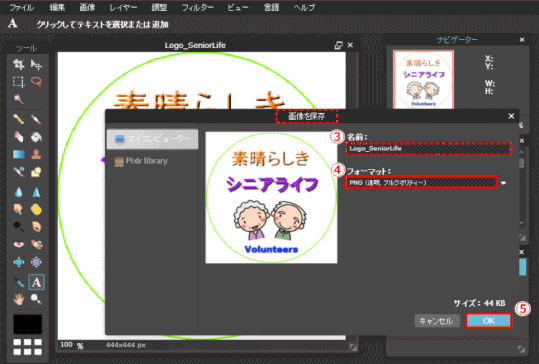539x364 pixels.
Task: Select the Color Replace tool
Action: (19, 172)
